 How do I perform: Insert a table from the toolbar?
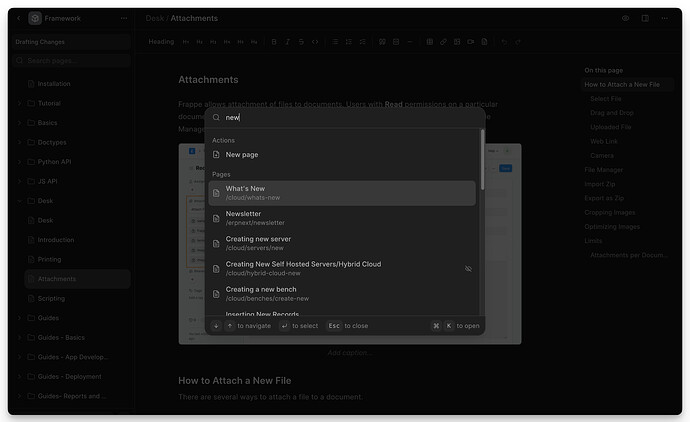(x=429, y=42)
